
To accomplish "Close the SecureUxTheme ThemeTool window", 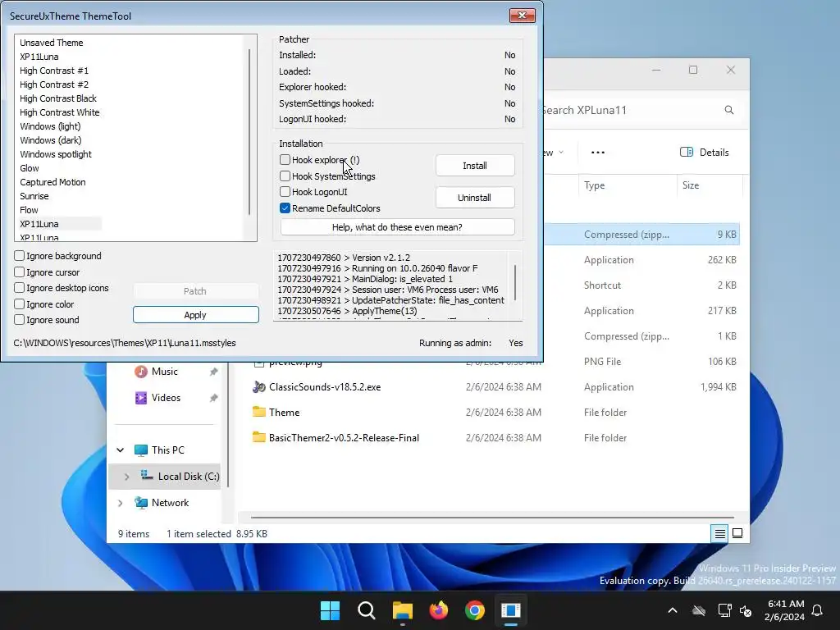I will [523, 16].
